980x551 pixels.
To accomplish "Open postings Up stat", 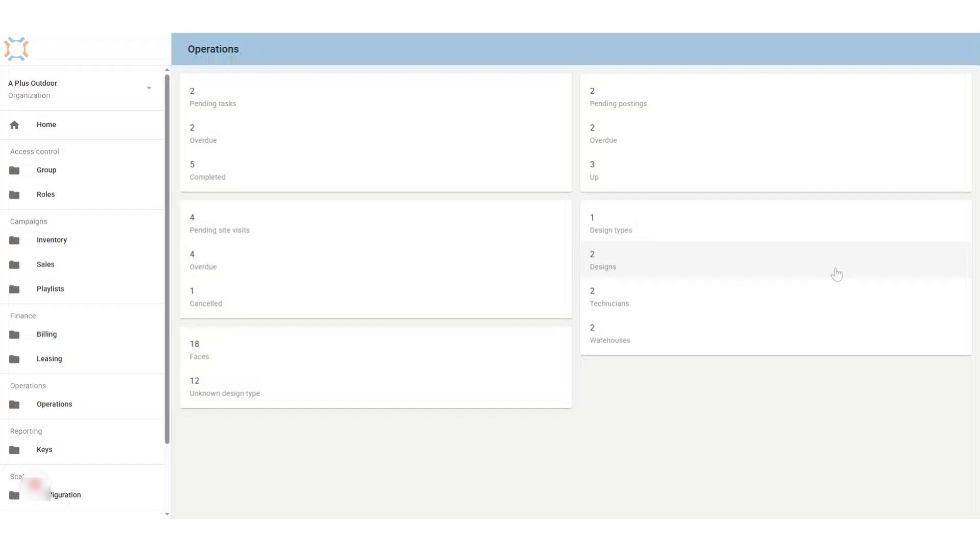I will [776, 170].
